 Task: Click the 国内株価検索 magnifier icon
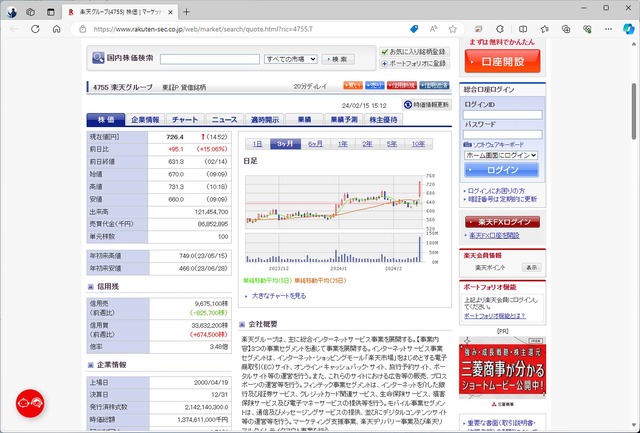[98, 58]
